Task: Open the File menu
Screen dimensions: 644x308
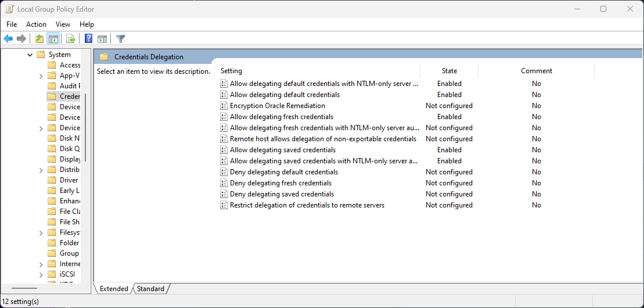Action: tap(12, 24)
